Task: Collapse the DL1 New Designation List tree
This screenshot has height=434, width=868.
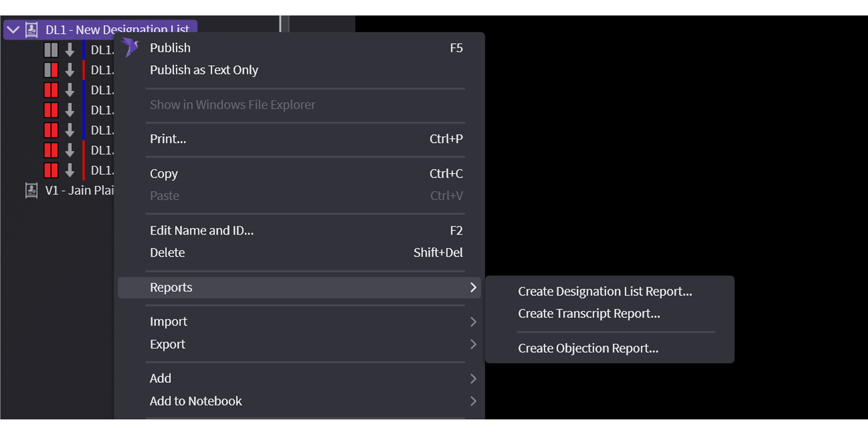Action: 13,30
